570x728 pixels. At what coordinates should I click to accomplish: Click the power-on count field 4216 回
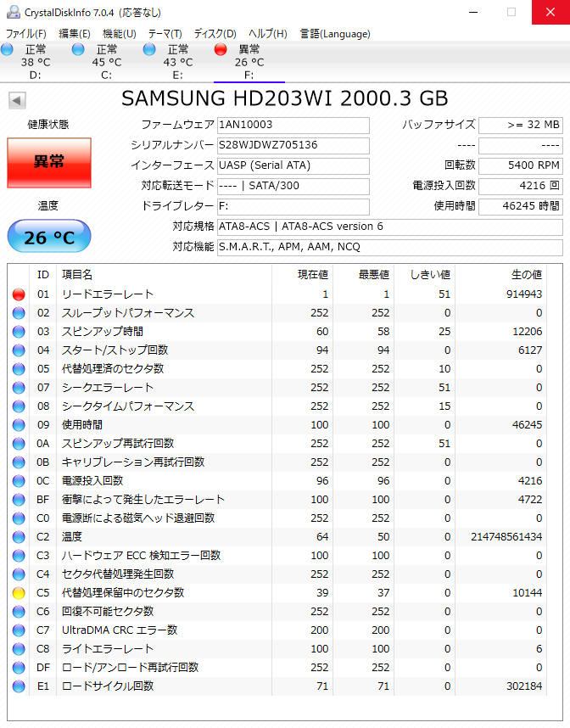[521, 186]
